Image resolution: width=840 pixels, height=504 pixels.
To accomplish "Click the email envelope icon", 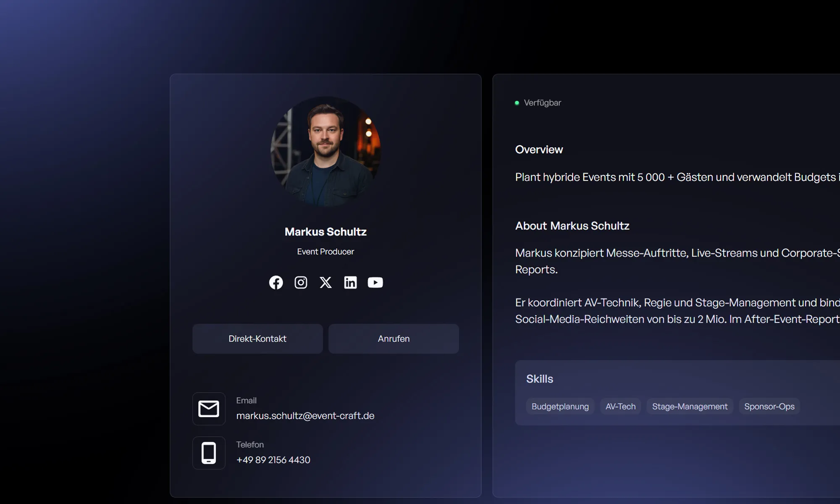I will pos(209,409).
